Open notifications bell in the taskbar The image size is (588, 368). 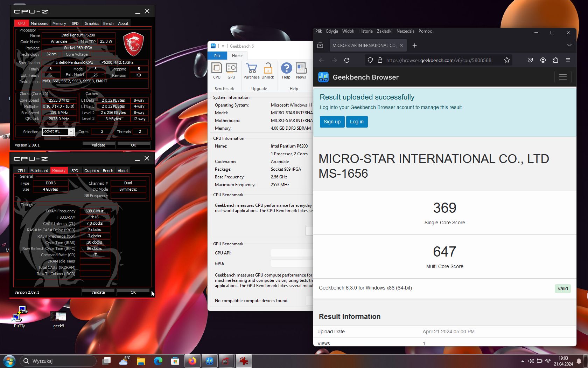579,361
